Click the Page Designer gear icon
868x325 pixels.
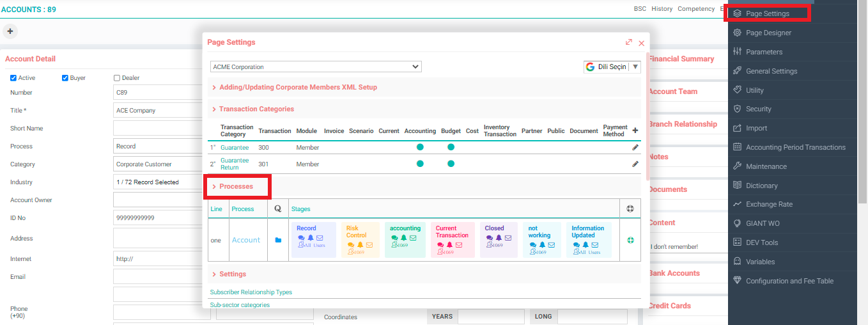737,33
